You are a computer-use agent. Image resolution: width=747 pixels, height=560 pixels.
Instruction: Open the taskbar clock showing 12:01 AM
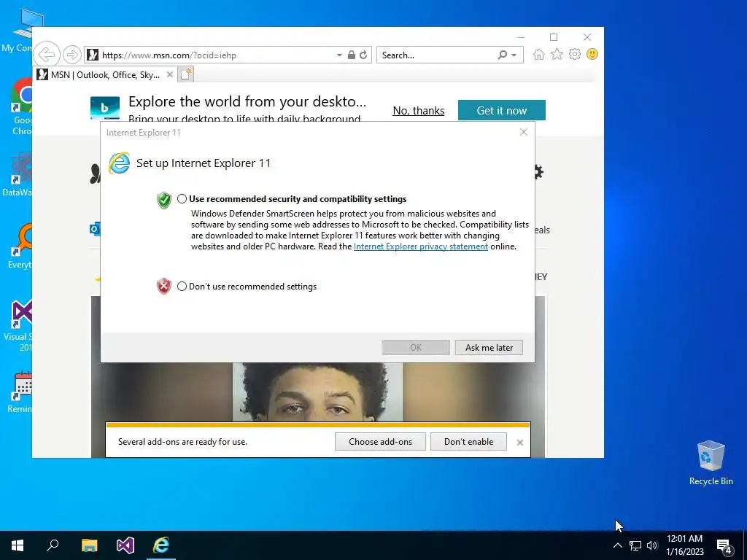click(x=684, y=545)
